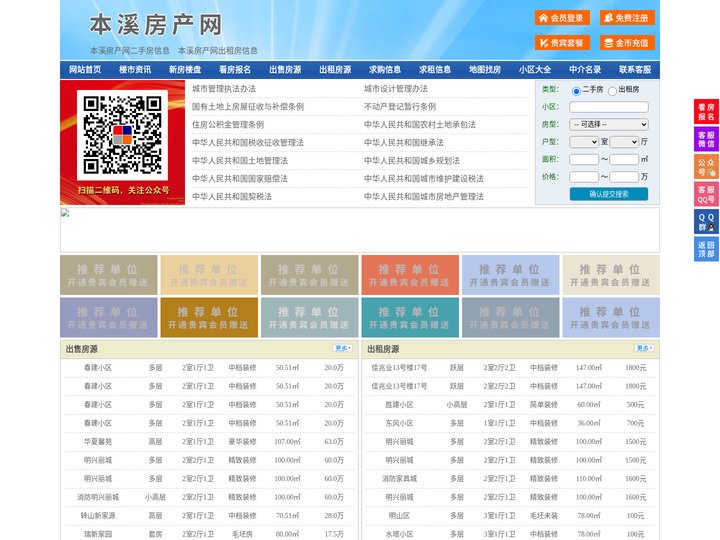Viewport: 720px width, 540px height.
Task: Open 胜建小区 rental listing
Action: pos(399,405)
